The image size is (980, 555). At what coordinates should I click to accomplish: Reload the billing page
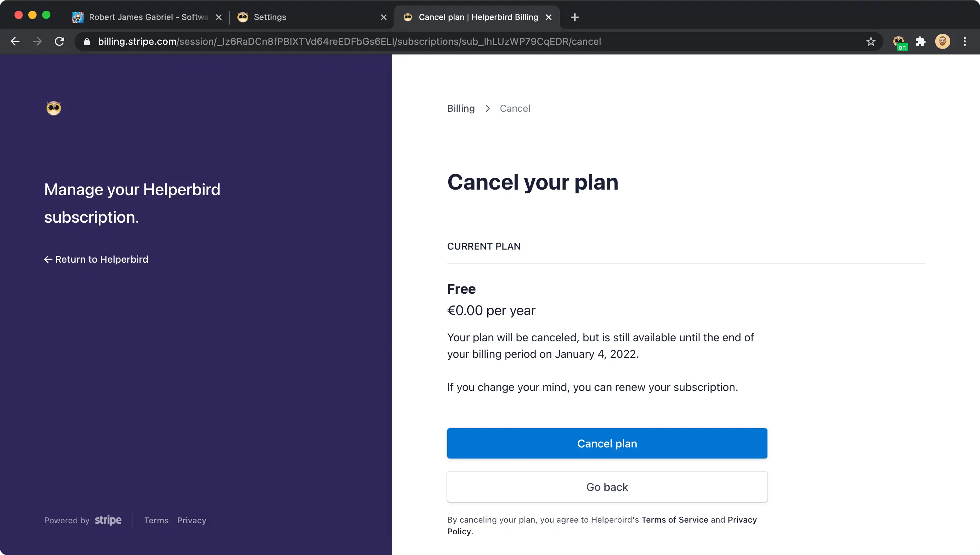(x=59, y=41)
